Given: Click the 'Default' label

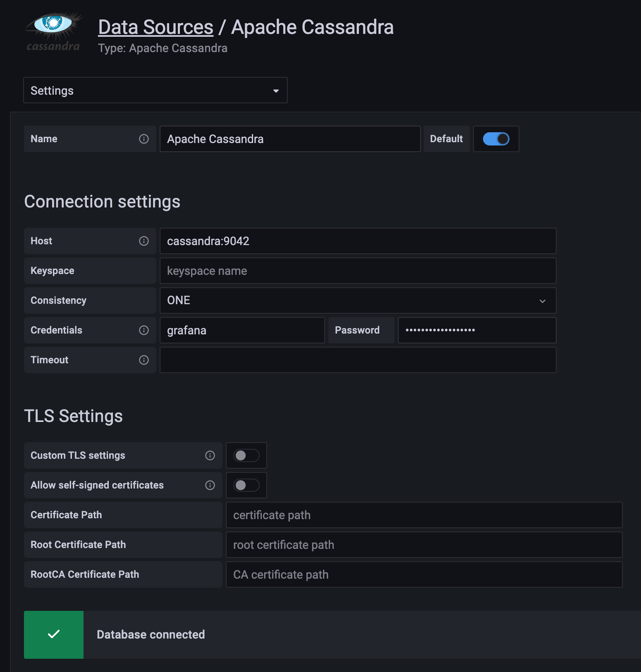Looking at the screenshot, I should click(447, 139).
